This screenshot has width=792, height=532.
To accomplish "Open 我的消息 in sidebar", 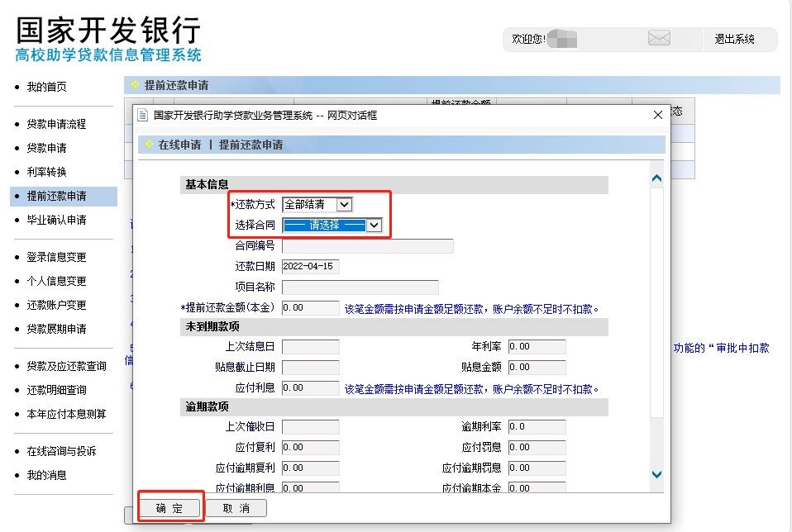I will 46,476.
